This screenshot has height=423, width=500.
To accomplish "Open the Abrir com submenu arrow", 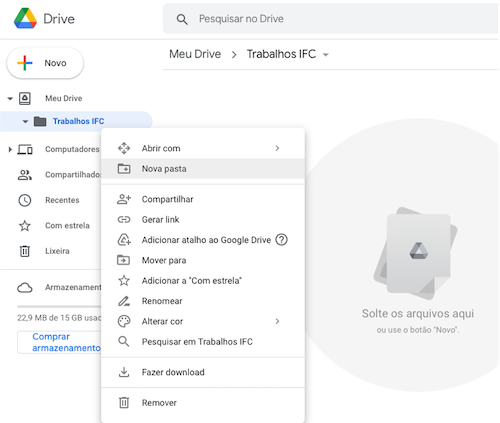I will coord(277,148).
